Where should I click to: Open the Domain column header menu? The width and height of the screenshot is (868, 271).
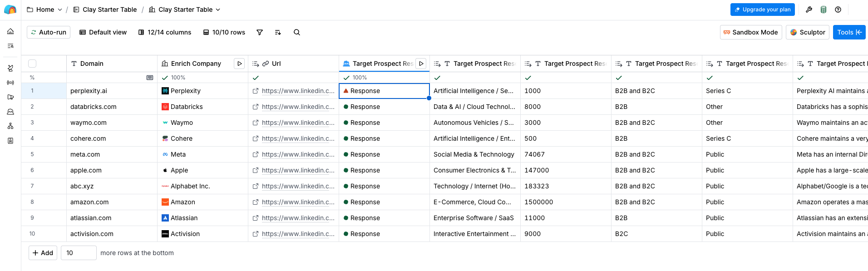click(112, 64)
